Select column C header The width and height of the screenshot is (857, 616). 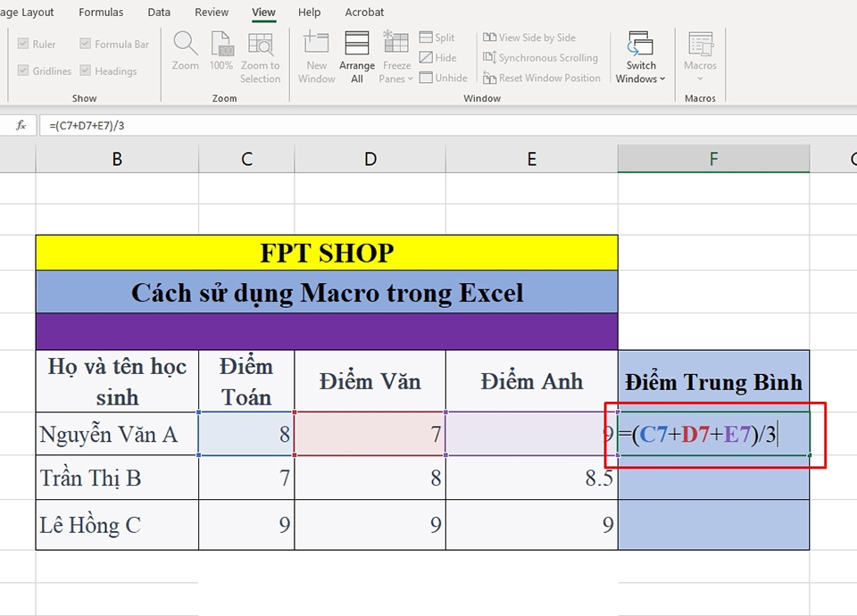[246, 159]
